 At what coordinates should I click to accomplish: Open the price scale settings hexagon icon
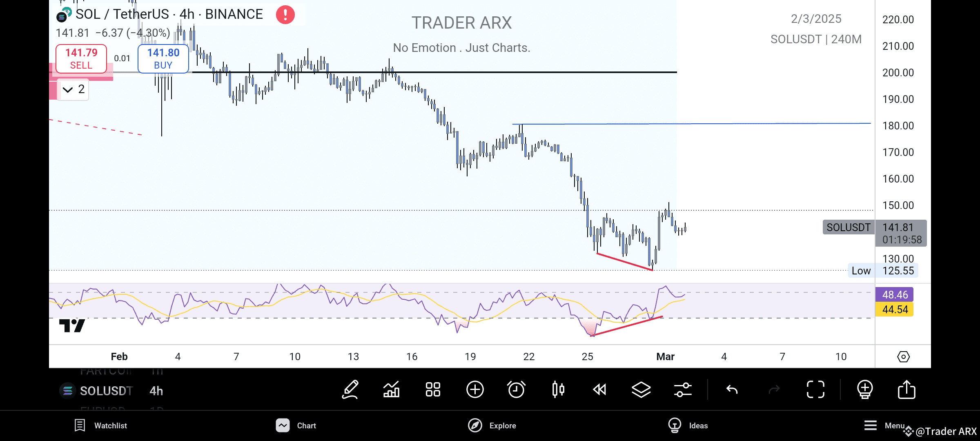pos(903,356)
